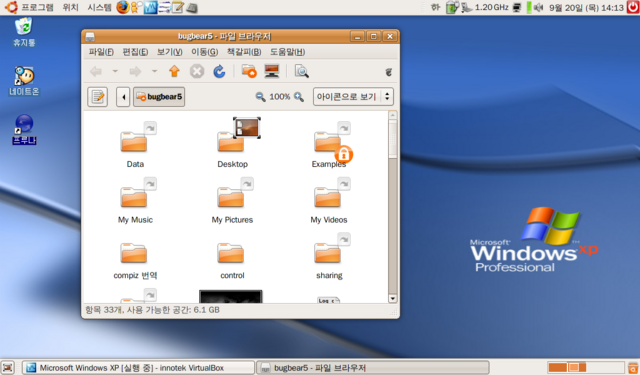640x375 pixels.
Task: Click the battery power indicator icon
Action: (x=452, y=7)
